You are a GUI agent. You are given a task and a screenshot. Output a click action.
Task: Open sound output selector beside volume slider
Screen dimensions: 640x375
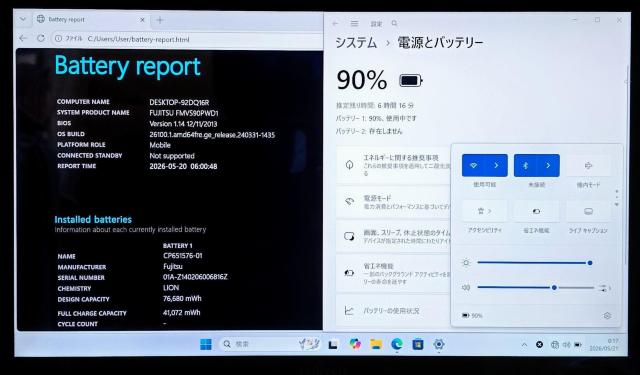pos(605,288)
